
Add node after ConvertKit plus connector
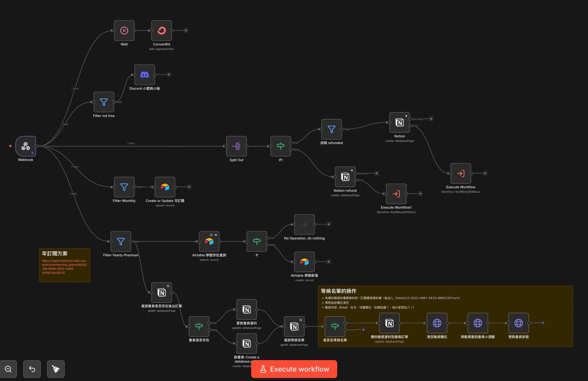(186, 30)
